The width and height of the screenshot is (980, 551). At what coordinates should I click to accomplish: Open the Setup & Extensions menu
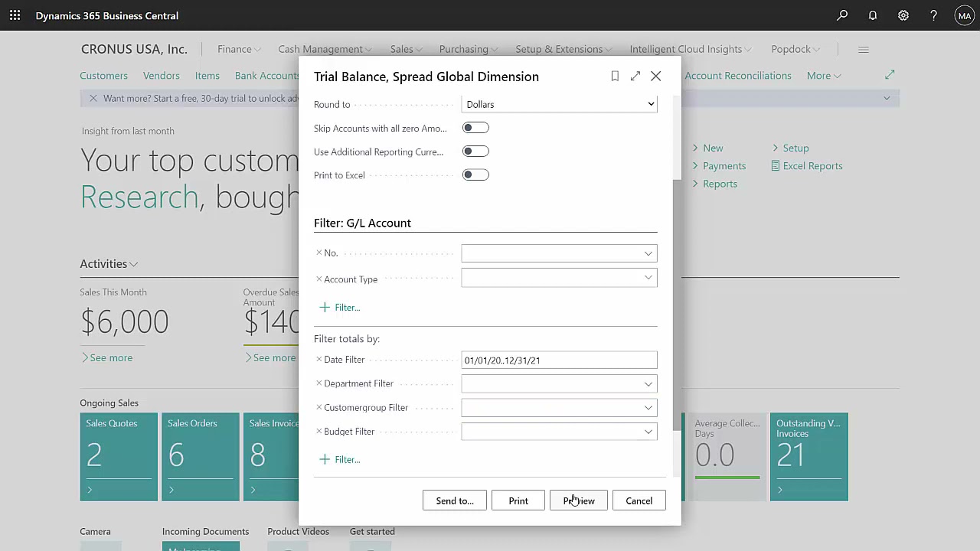[563, 49]
